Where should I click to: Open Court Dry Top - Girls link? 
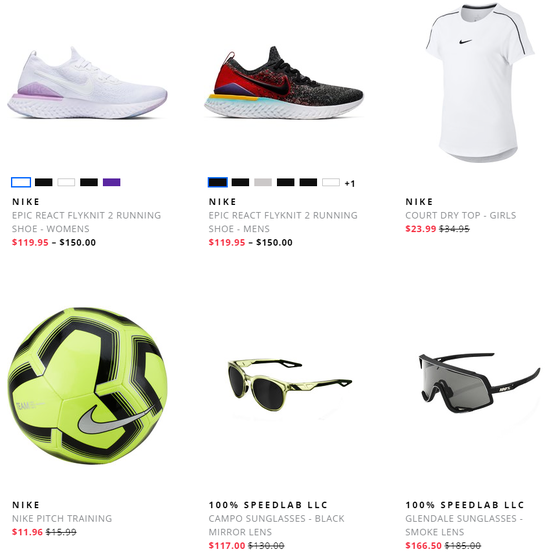(461, 215)
